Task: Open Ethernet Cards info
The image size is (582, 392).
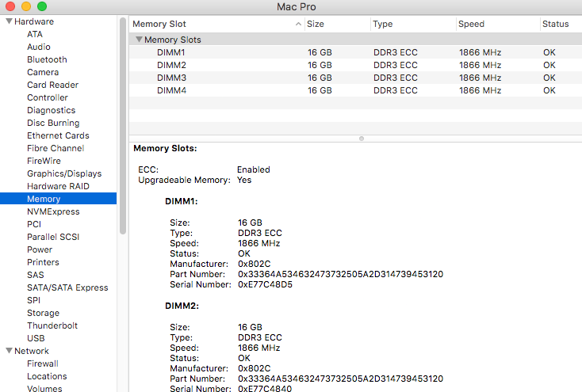Action: tap(58, 135)
